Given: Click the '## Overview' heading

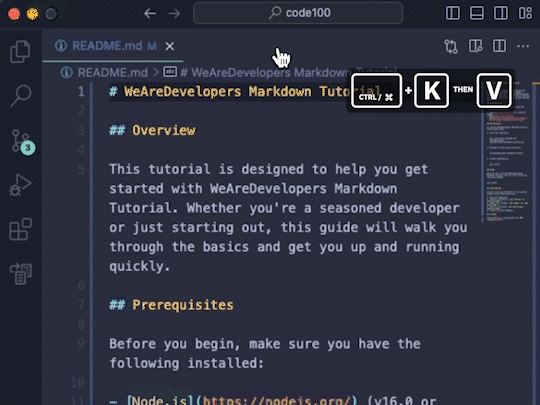Looking at the screenshot, I should (x=152, y=130).
